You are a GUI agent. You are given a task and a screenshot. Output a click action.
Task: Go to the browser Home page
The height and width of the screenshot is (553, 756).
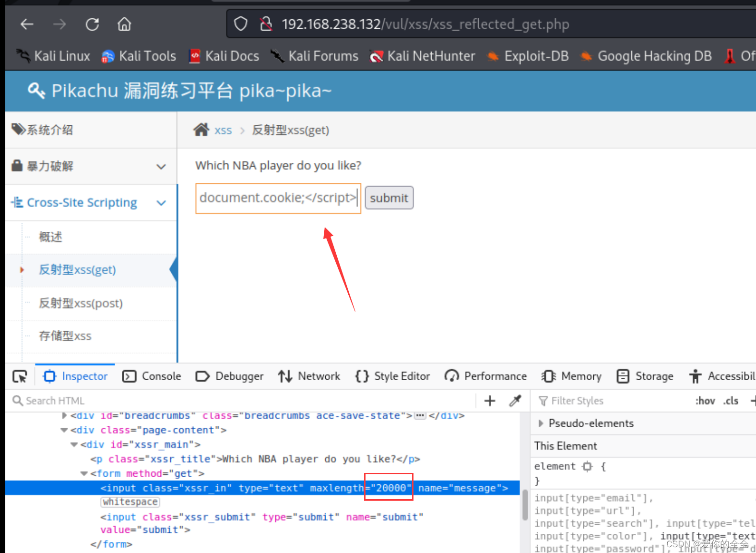124,24
